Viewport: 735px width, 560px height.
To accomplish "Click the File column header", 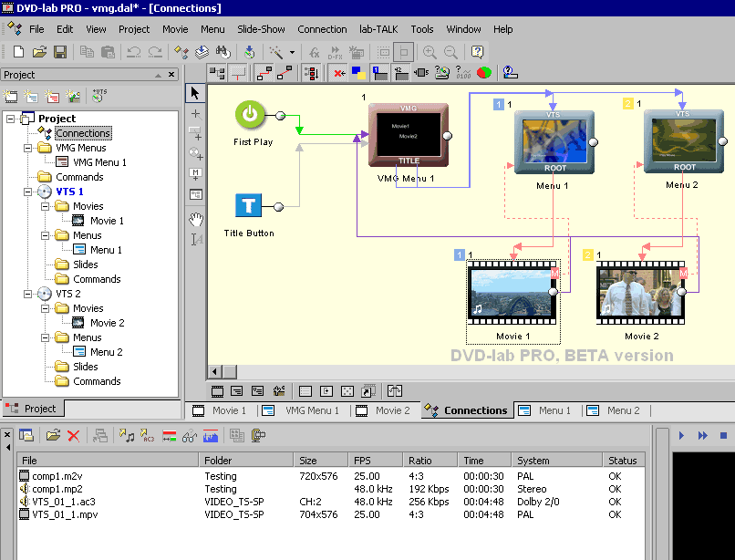I will point(108,461).
